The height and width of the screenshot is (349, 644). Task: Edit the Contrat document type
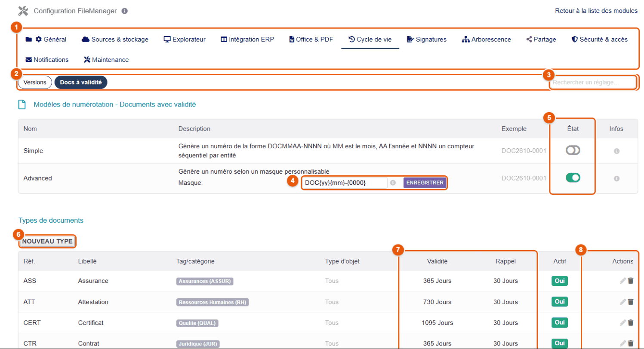click(x=622, y=343)
